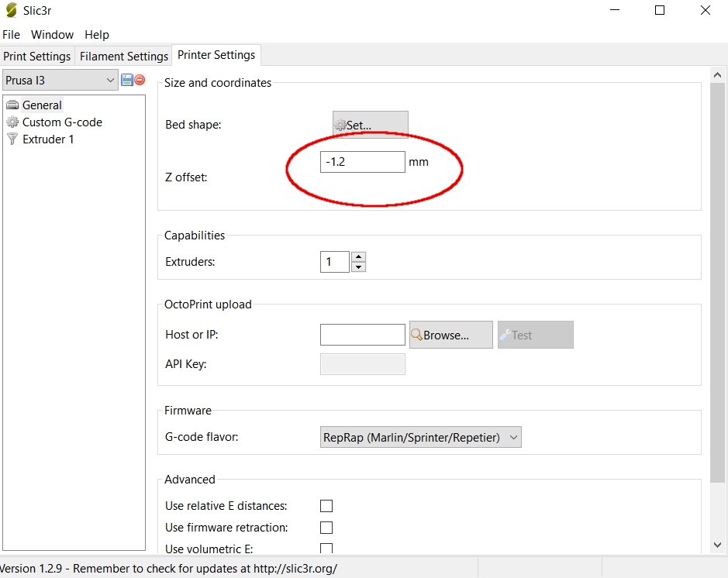
Task: Click the G-code flavor label
Action: coord(202,437)
